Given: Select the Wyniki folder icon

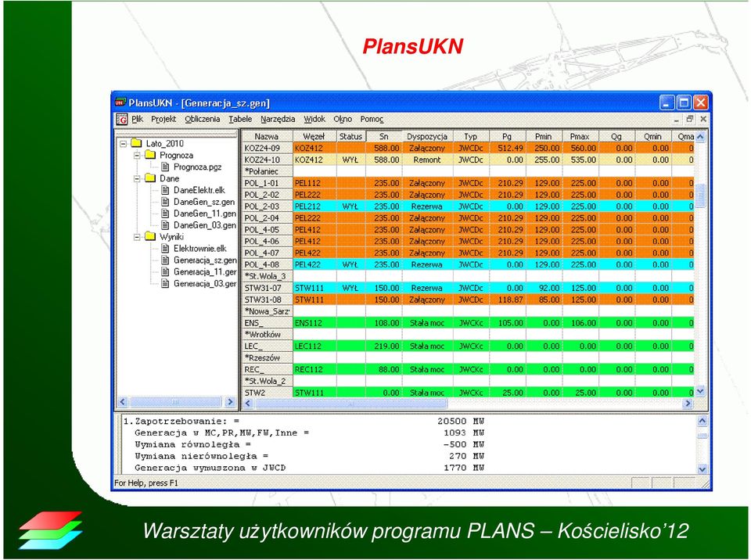Looking at the screenshot, I should pyautogui.click(x=150, y=236).
